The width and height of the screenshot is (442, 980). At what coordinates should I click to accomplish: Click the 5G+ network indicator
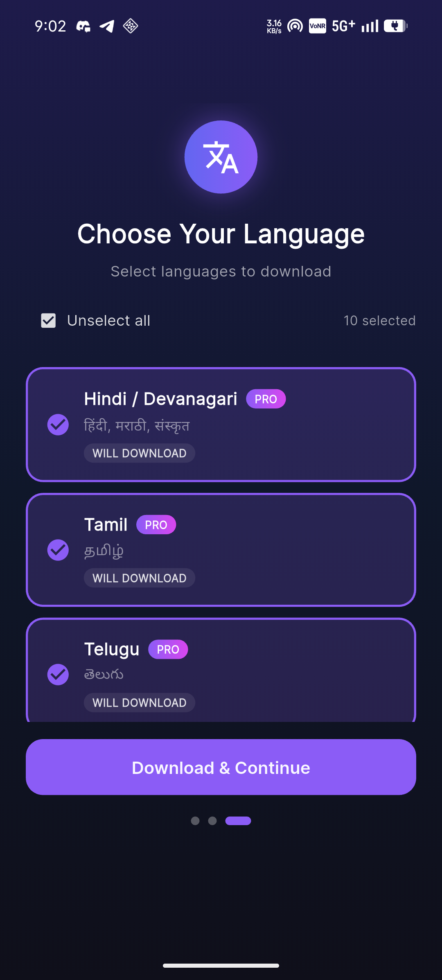point(343,26)
